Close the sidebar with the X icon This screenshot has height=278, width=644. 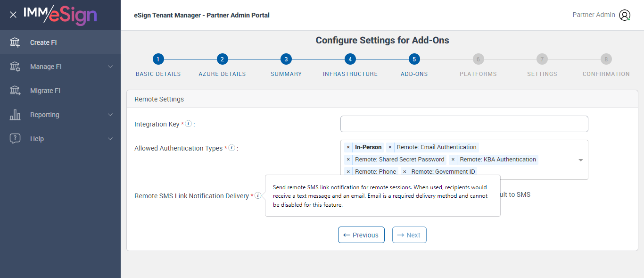coord(13,15)
